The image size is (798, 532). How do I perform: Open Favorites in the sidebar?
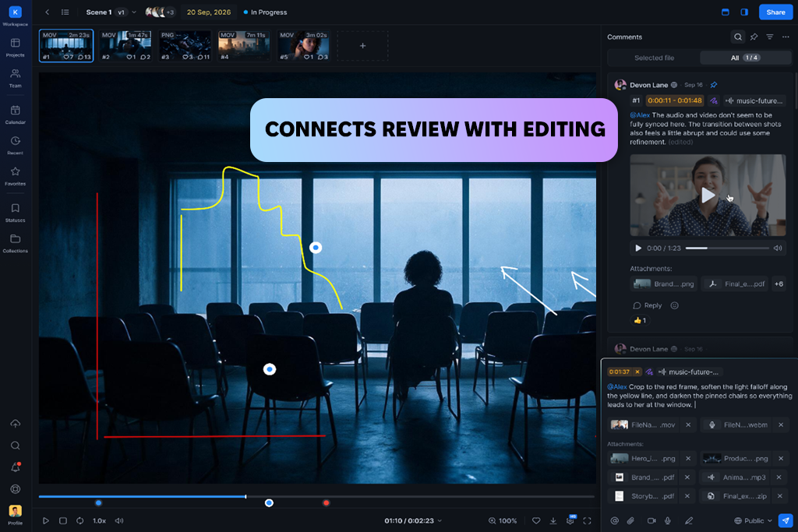click(x=16, y=176)
